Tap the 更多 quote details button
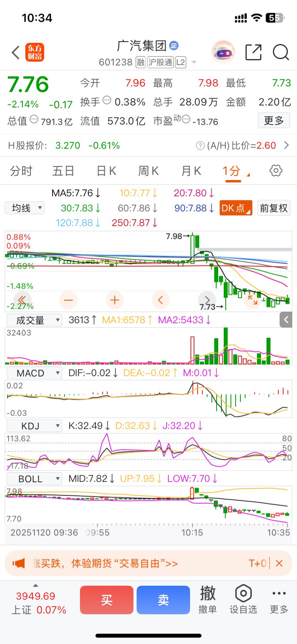The height and width of the screenshot is (644, 297). pos(274,120)
